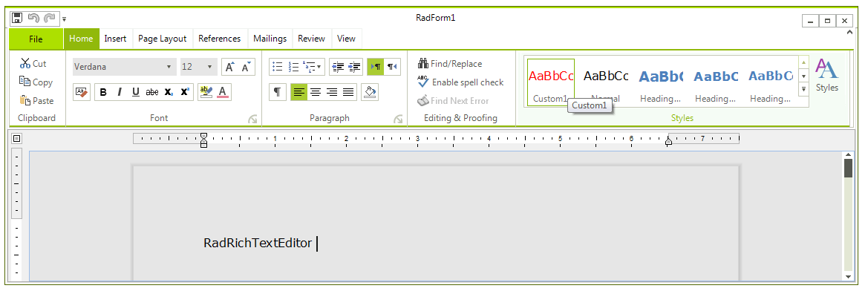Image resolution: width=868 pixels, height=294 pixels.
Task: Open the Page Layout tab
Action: click(x=162, y=39)
